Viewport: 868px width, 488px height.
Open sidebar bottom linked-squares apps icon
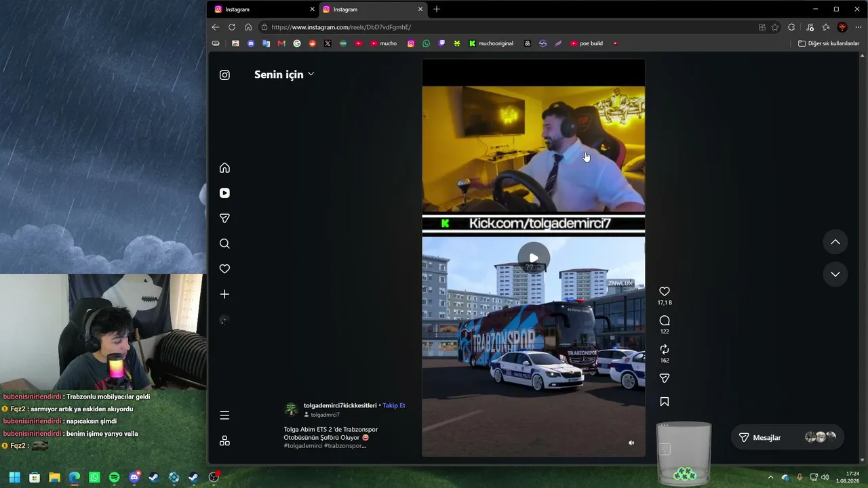click(224, 441)
